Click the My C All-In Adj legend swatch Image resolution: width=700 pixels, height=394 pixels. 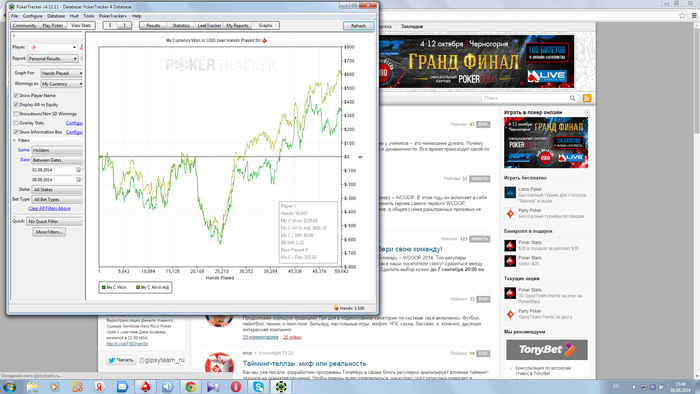pyautogui.click(x=138, y=287)
